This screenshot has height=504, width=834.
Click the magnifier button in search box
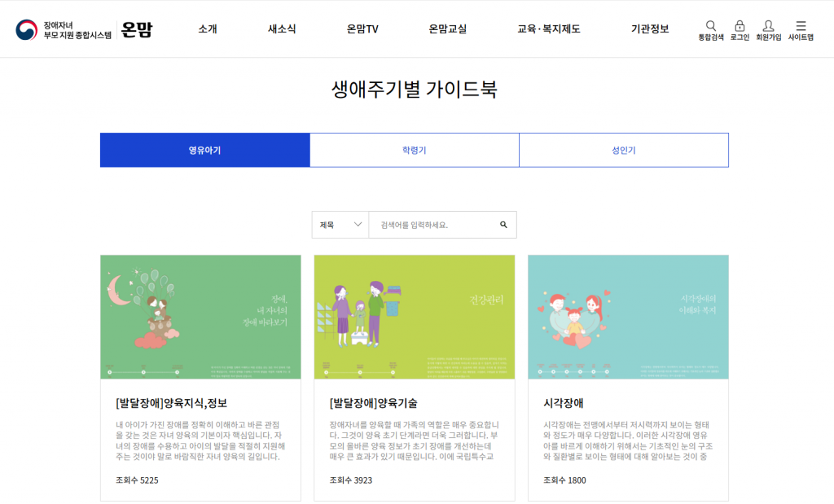[x=503, y=225]
